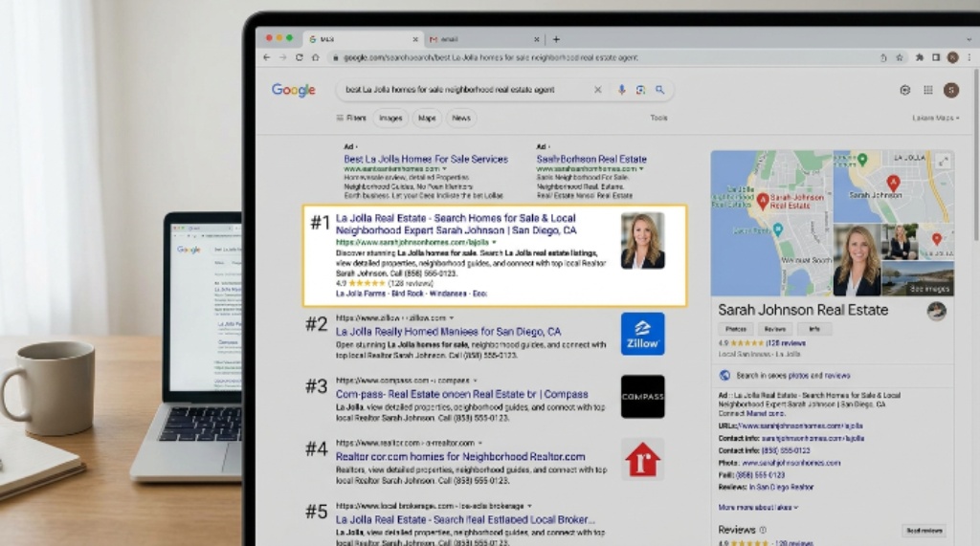The image size is (980, 546).
Task: Open the browser home page icon
Action: click(x=316, y=57)
